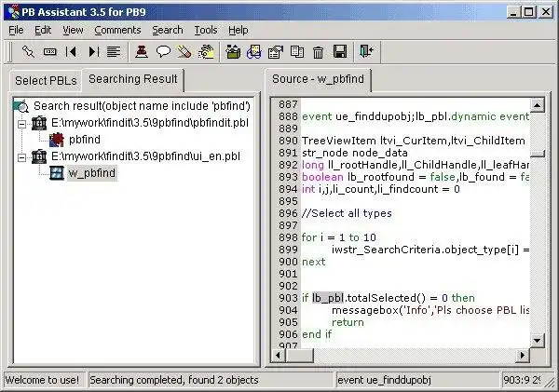The width and height of the screenshot is (559, 392).
Task: Click source horizontal scroll right arrow
Action: (523, 356)
